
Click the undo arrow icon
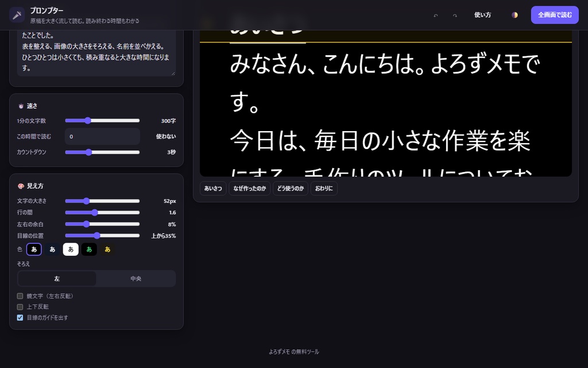[x=436, y=16]
